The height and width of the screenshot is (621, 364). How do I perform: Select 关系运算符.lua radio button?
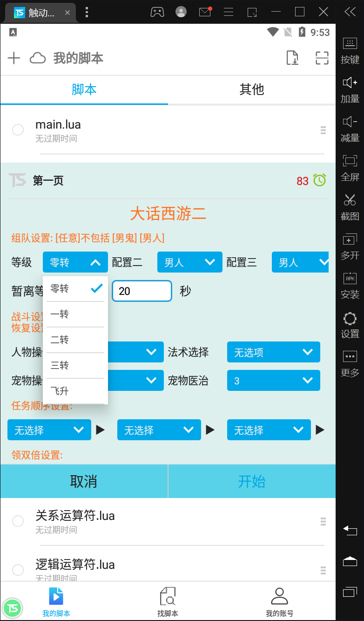click(x=18, y=521)
